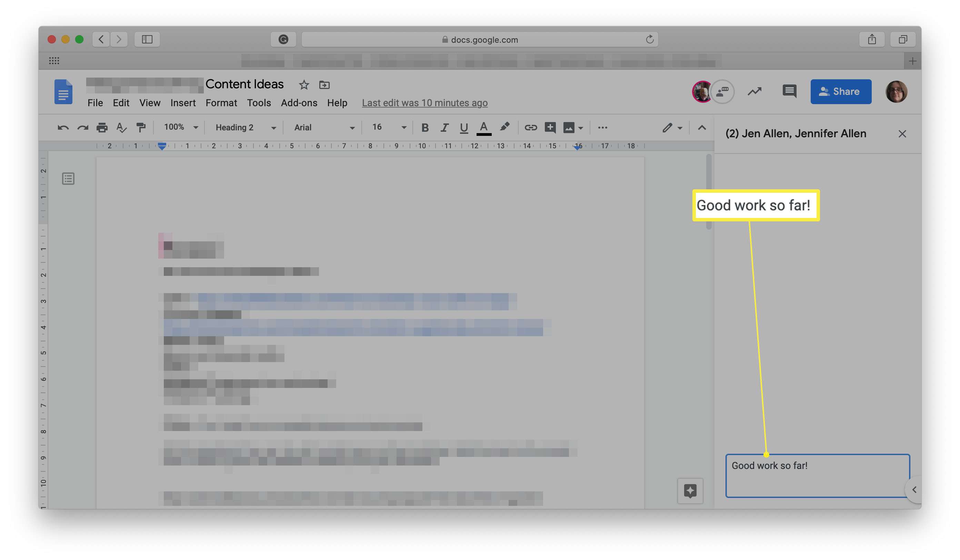Click the Italic formatting icon

click(443, 127)
